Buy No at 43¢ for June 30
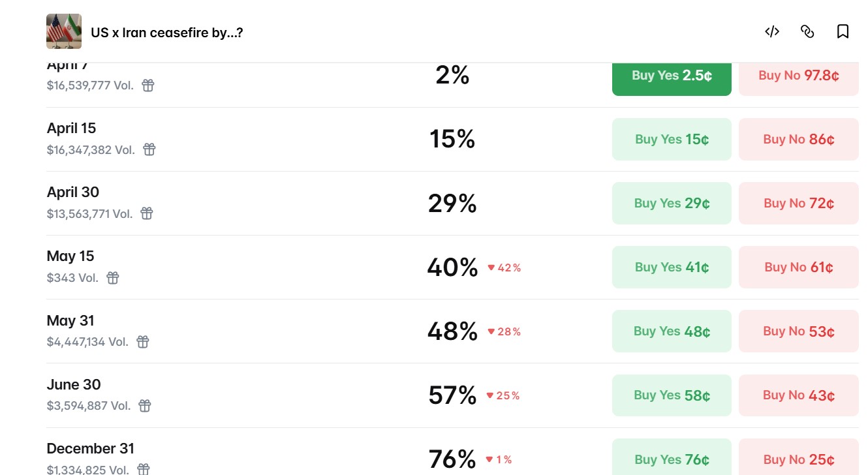 click(x=798, y=395)
